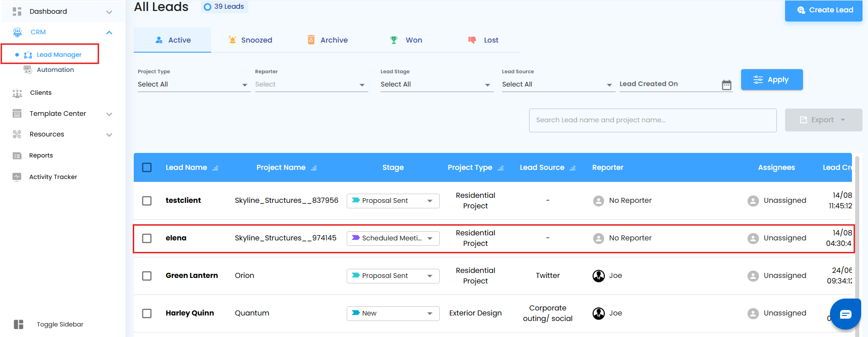Sort by Lead Name column icon
Image resolution: width=868 pixels, height=337 pixels.
215,168
